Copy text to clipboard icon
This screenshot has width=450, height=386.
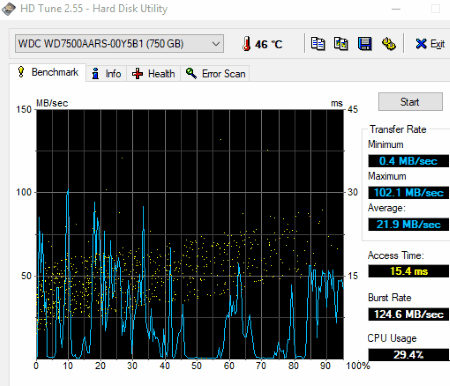[318, 44]
